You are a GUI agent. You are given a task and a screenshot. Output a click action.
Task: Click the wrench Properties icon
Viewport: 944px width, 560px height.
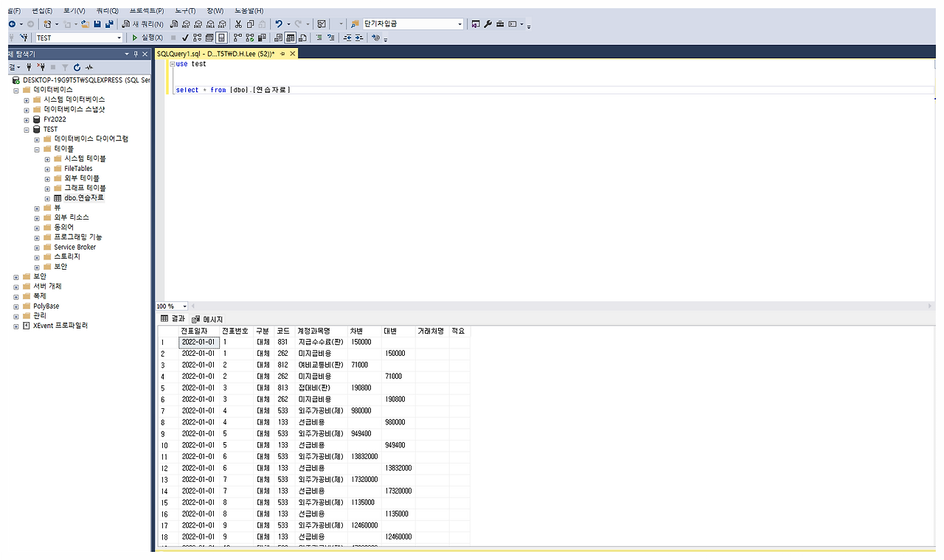(x=487, y=24)
